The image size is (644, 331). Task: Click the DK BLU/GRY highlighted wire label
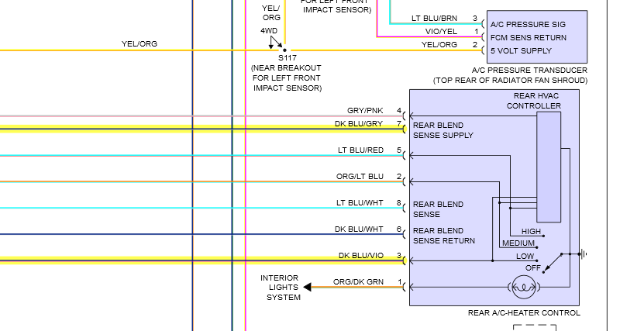point(359,123)
